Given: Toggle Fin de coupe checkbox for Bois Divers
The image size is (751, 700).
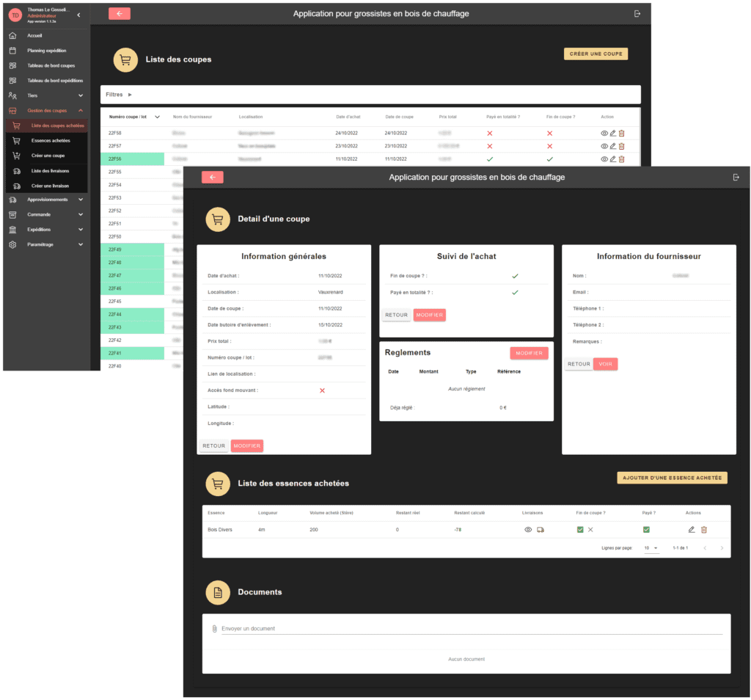Looking at the screenshot, I should 580,530.
